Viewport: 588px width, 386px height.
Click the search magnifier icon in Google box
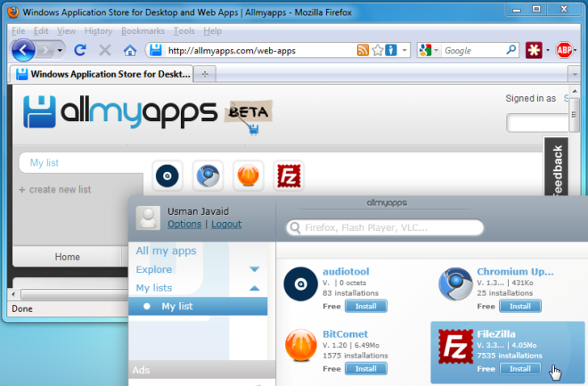(510, 50)
